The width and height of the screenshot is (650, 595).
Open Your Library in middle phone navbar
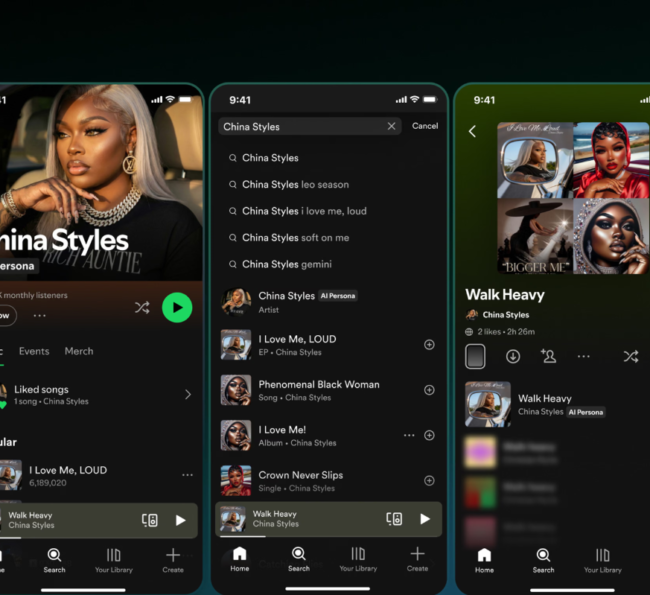(358, 559)
